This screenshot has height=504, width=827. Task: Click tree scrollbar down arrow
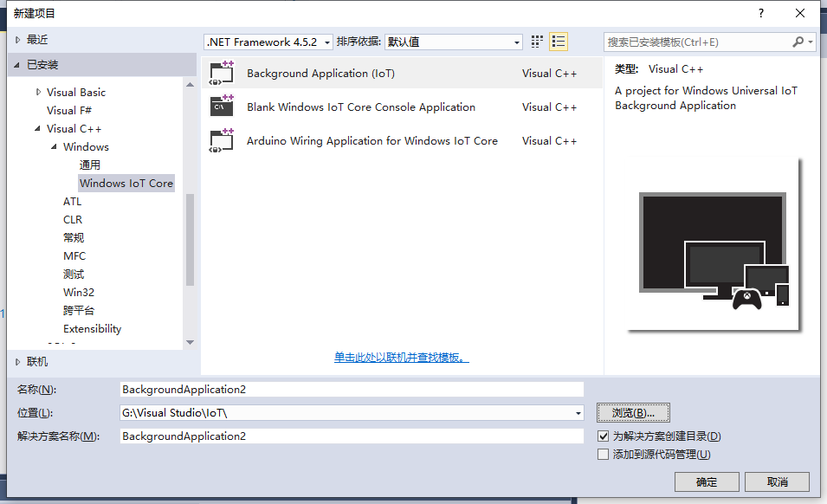tap(190, 343)
